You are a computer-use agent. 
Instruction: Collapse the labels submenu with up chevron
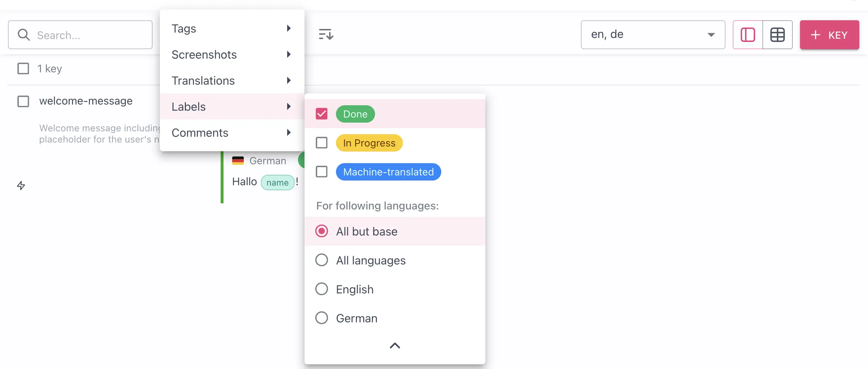click(395, 345)
